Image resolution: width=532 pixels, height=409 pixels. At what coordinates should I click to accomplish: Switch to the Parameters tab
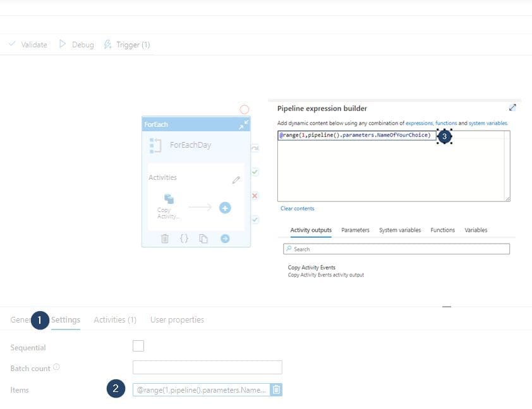click(355, 230)
